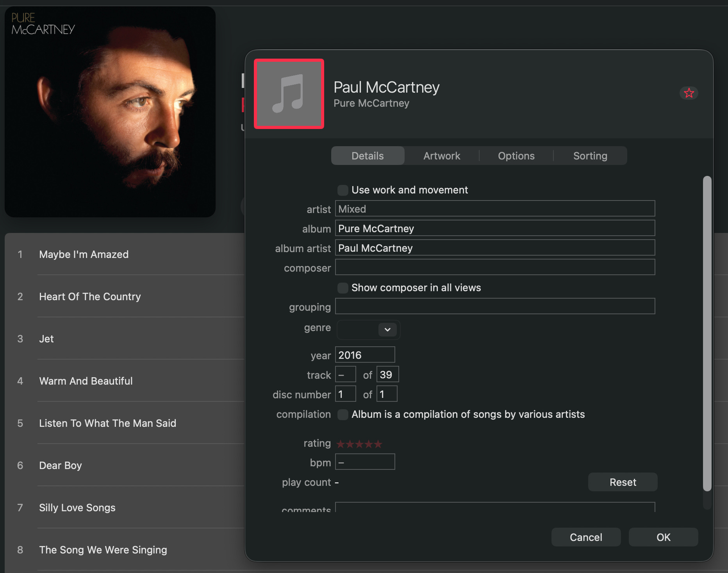This screenshot has height=573, width=728.
Task: Confirm changes with the OK button
Action: tap(663, 537)
